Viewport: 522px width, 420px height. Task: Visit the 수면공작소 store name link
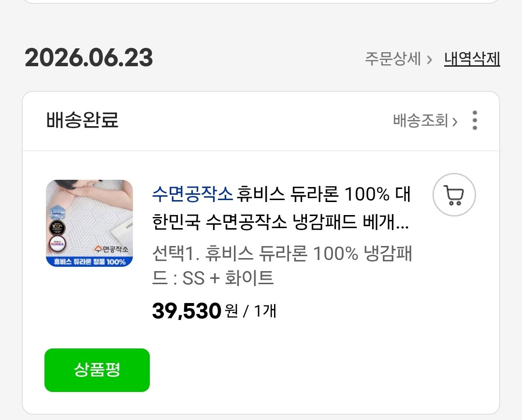[x=192, y=194]
